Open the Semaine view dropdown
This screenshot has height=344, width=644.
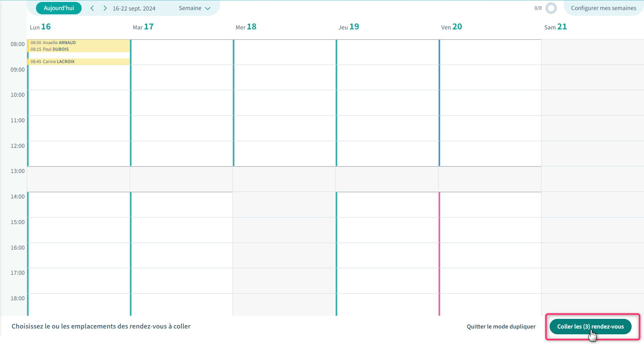(x=194, y=8)
